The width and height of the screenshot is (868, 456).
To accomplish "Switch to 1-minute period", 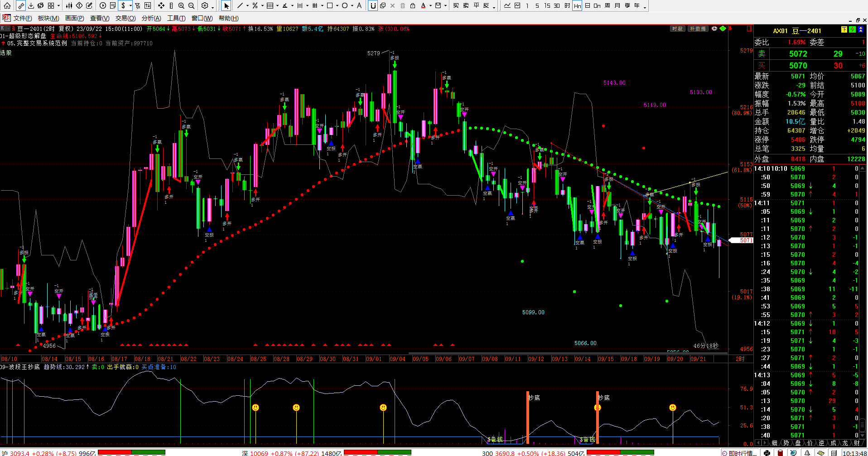I will 527,5.
